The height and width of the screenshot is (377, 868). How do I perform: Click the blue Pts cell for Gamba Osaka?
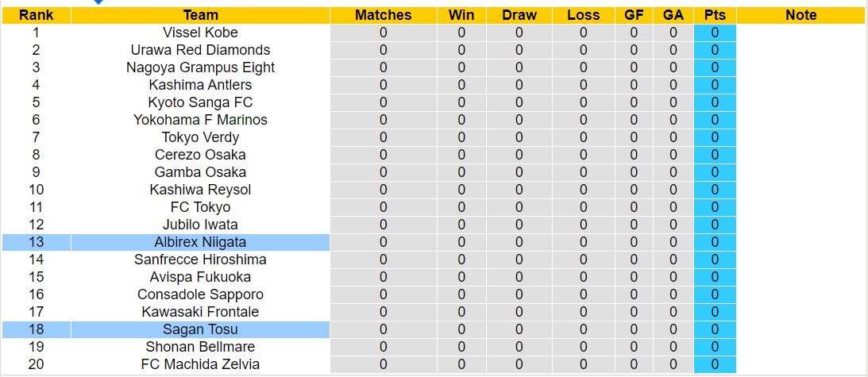coord(715,172)
